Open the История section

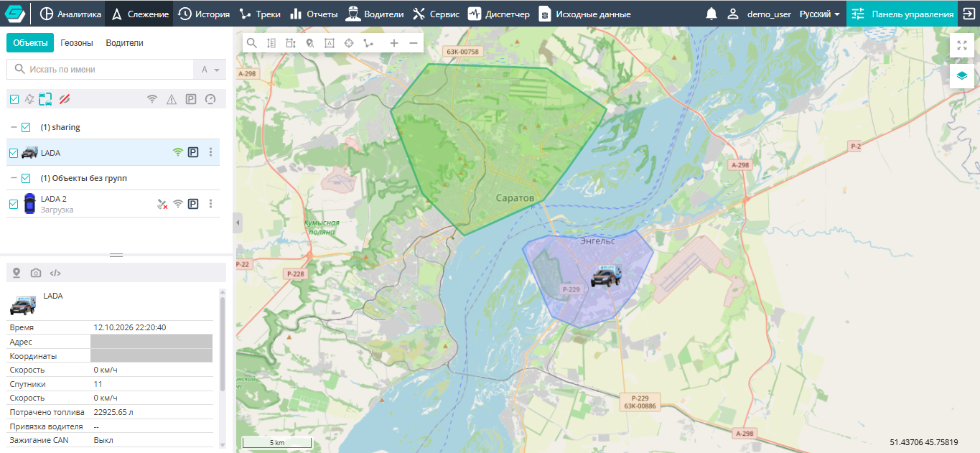coord(204,14)
